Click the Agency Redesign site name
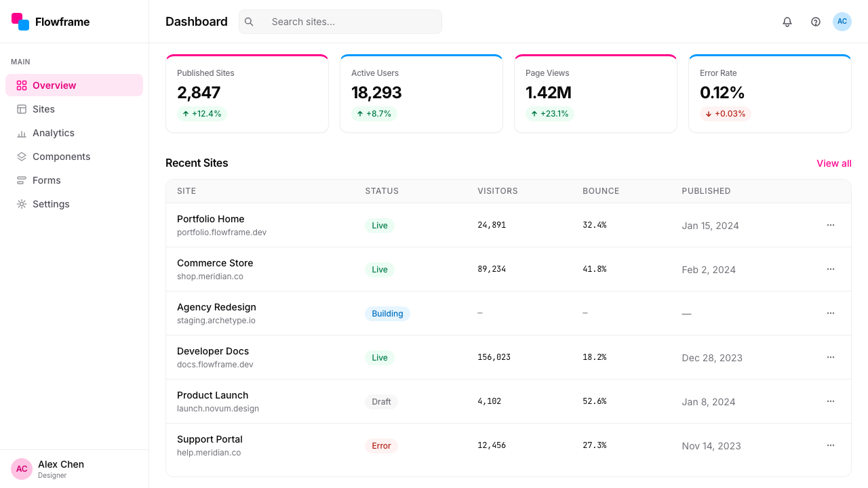 coord(216,307)
